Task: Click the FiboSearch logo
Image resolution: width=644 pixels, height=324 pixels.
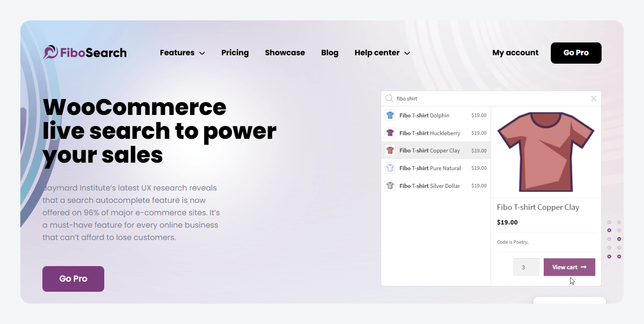Action: (x=85, y=53)
